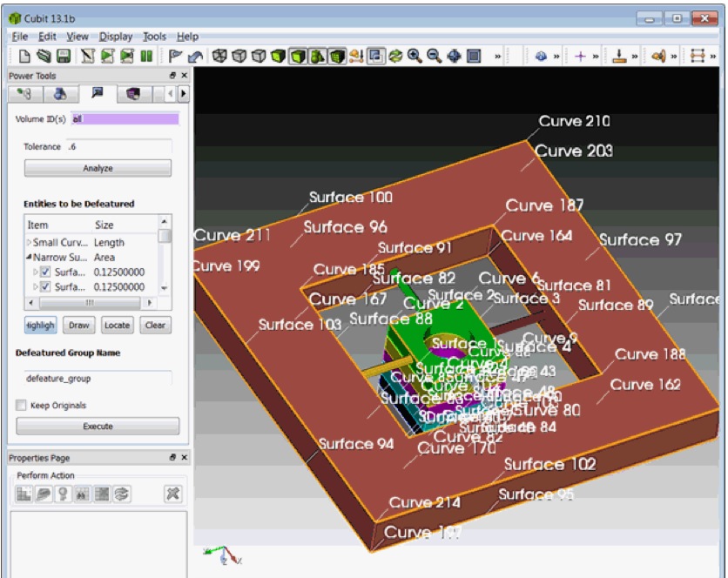Click the pause journal icon
This screenshot has height=578, width=728.
[147, 57]
